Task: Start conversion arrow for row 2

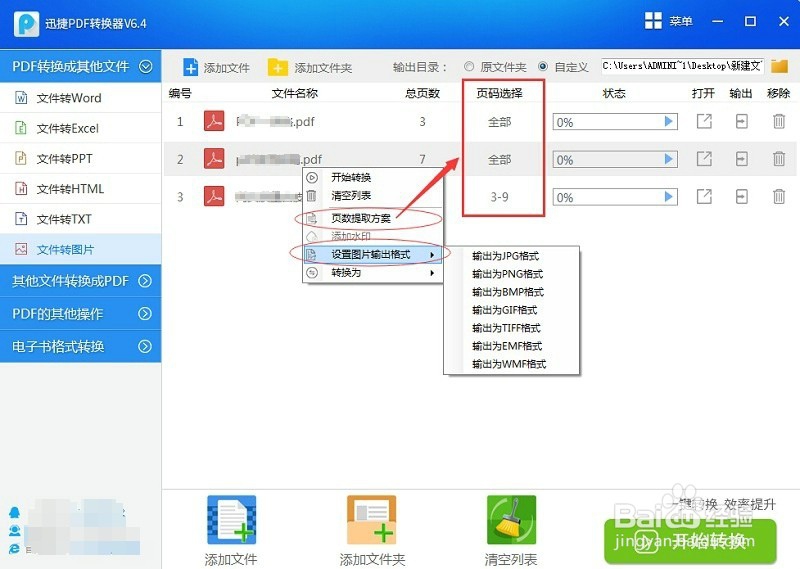Action: (x=668, y=159)
